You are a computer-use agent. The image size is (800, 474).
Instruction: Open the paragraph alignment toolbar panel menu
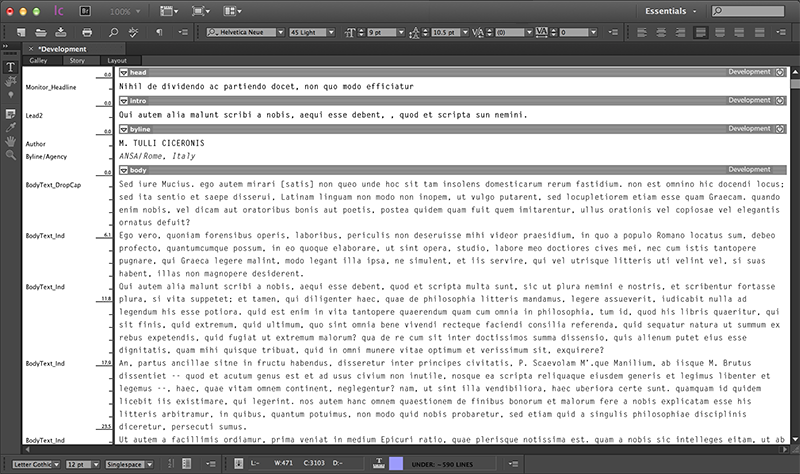coord(781,32)
